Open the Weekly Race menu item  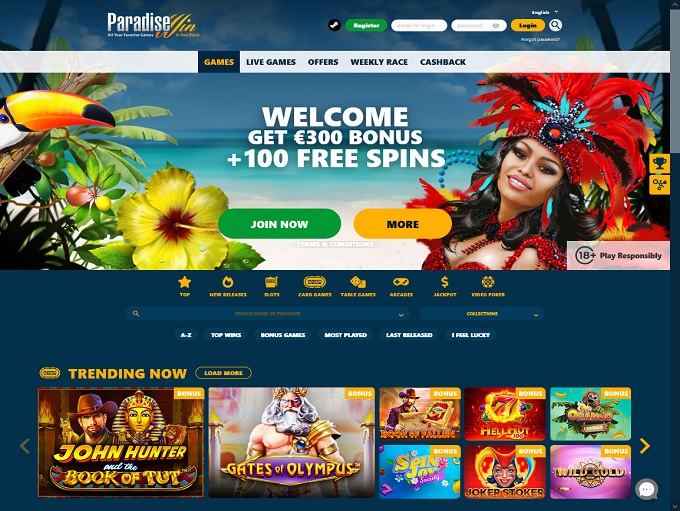click(379, 62)
